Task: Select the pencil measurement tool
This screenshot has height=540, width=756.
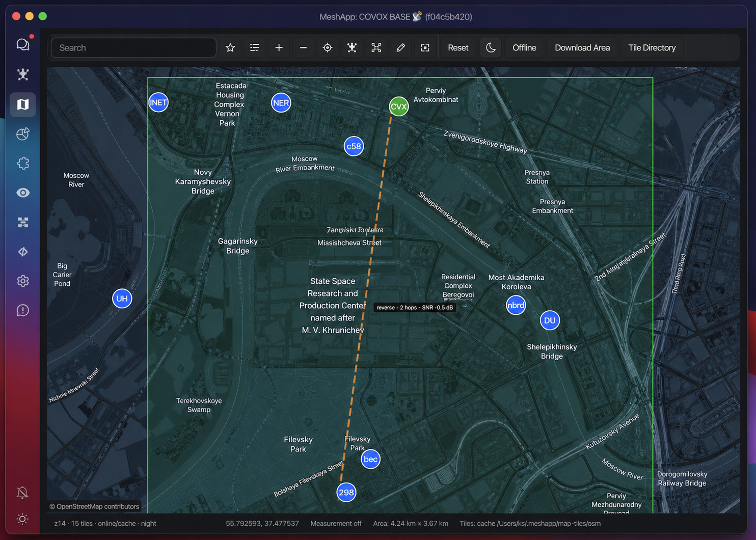Action: [401, 48]
